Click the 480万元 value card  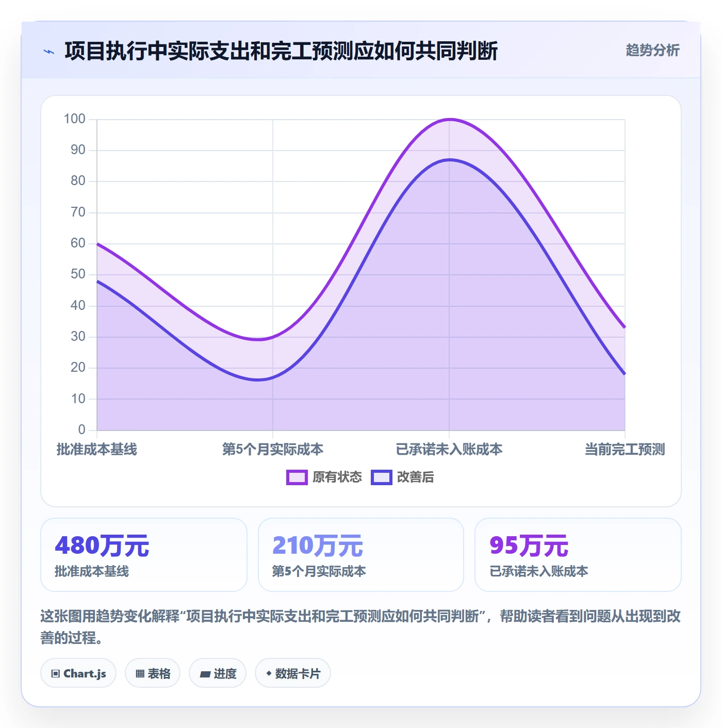point(144,555)
